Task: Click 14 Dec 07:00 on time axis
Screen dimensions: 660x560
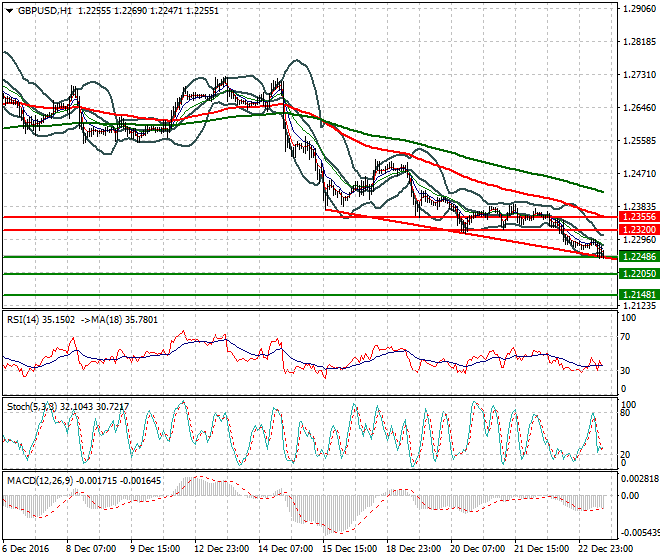Action: pyautogui.click(x=287, y=549)
